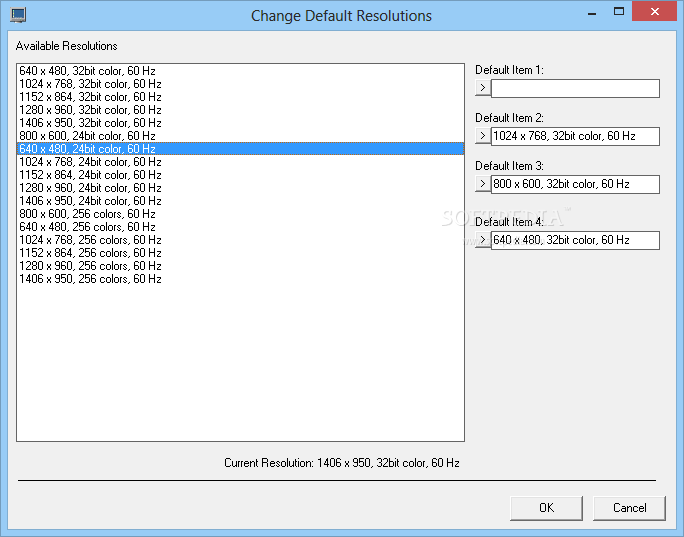
Task: Assign selection to Default Item 4 arrow
Action: click(x=482, y=240)
